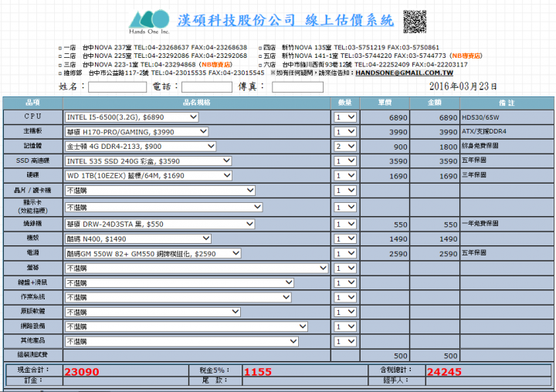Viewport: 556px width, 392px height.
Task: Open the power supply dropdown GM 550W
Action: tap(153, 253)
